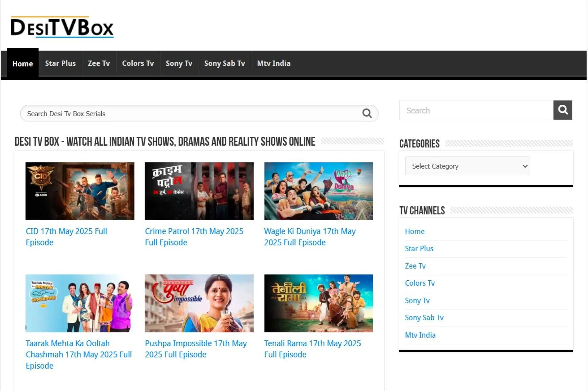Viewport: 588px width, 391px height.
Task: Open the Wagle Ki Duniya thumbnail
Action: pos(318,191)
